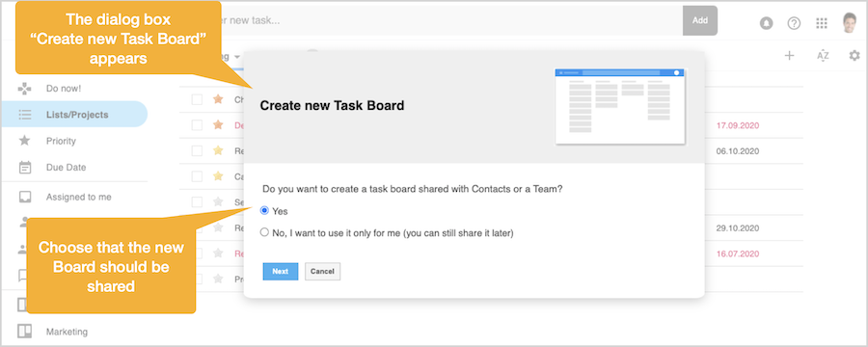Click the date 29.10.2020
The width and height of the screenshot is (868, 347).
[738, 228]
